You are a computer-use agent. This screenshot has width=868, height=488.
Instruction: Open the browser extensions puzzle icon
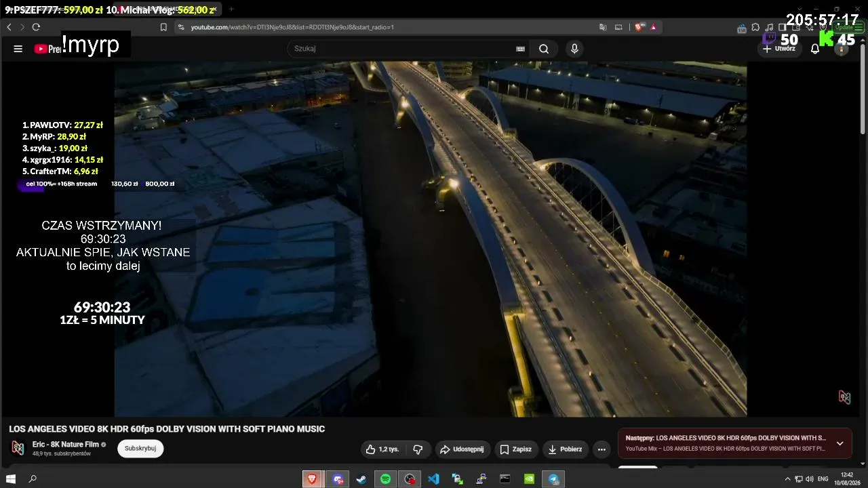755,27
